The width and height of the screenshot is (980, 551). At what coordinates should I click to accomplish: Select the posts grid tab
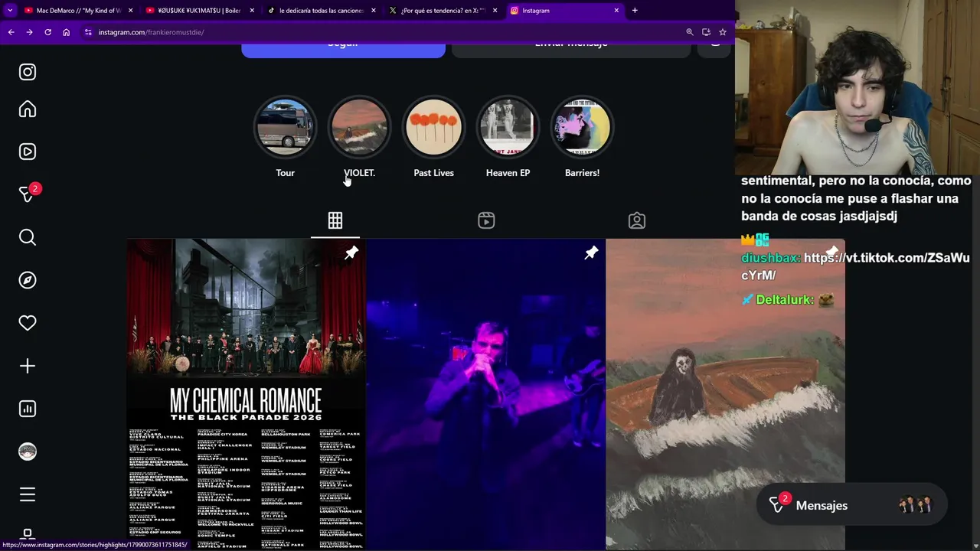coord(335,220)
